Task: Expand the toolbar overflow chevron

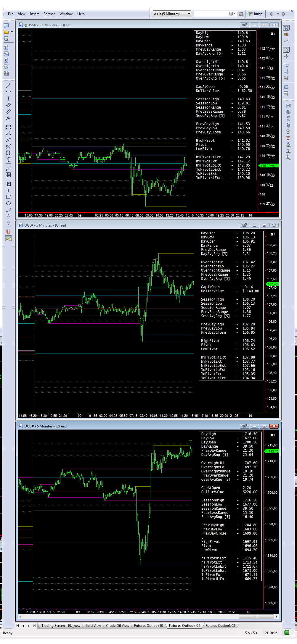Action: (292, 11)
